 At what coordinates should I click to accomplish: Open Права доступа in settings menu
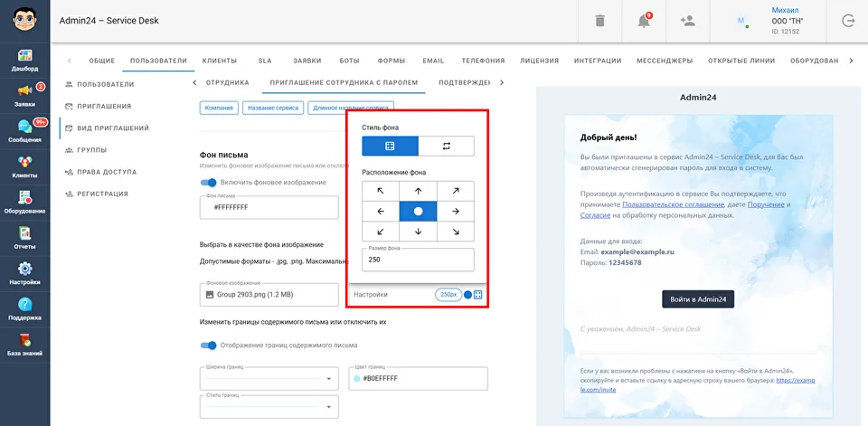click(107, 172)
